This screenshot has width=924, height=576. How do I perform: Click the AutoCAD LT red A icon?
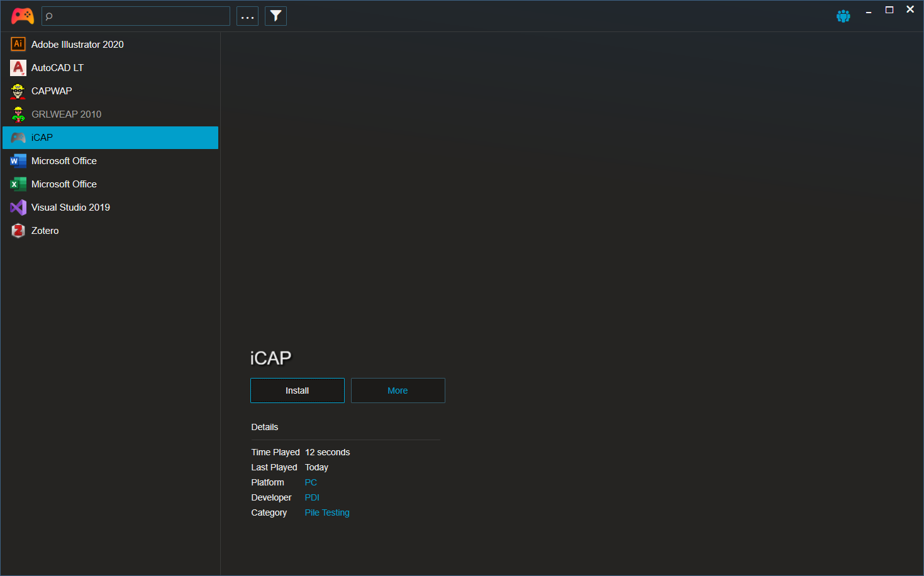tap(18, 67)
